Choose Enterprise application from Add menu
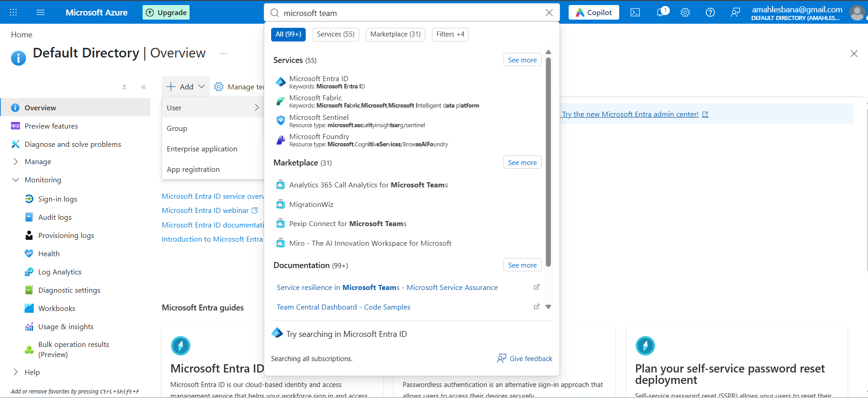The width and height of the screenshot is (868, 398). [x=202, y=149]
